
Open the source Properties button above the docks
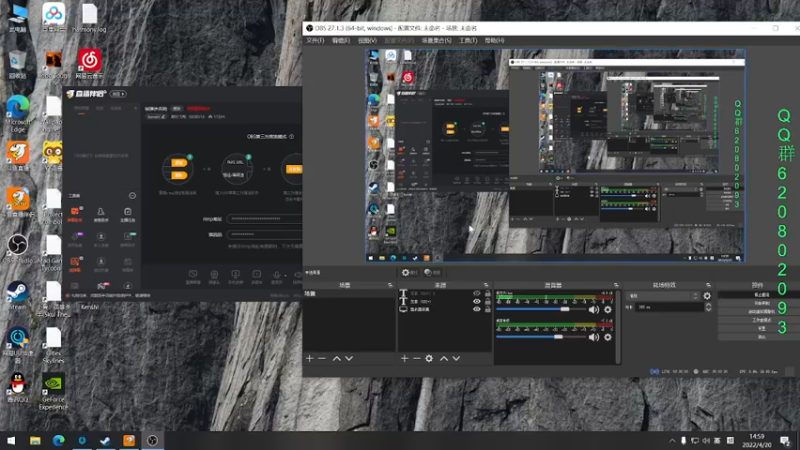click(x=410, y=272)
